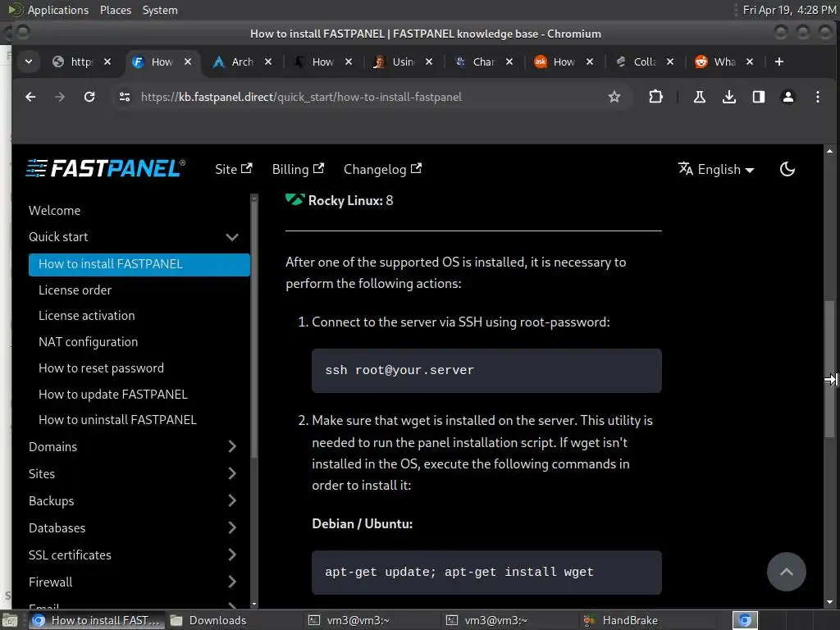
Task: Click the scroll-to-top round button
Action: 786,572
